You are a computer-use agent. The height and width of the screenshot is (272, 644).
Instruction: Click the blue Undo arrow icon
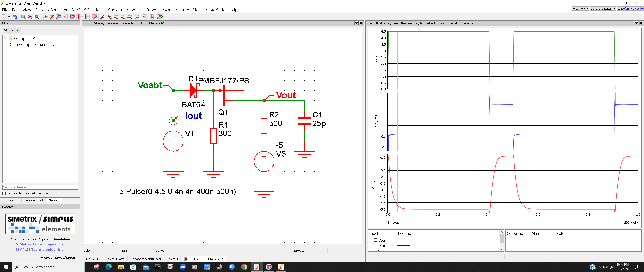click(15, 17)
